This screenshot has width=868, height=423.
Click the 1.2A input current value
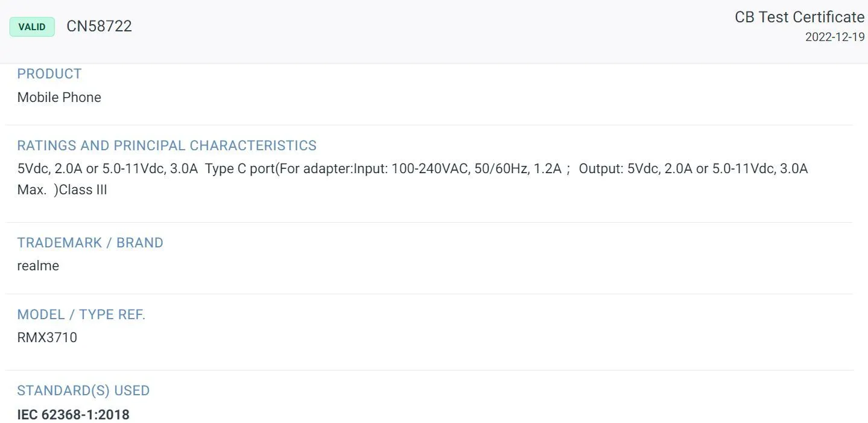pyautogui.click(x=548, y=169)
